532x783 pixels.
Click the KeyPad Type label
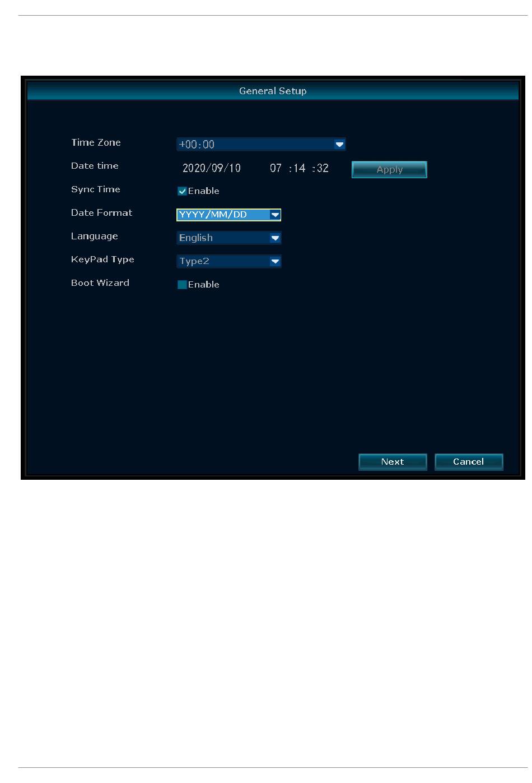pos(102,260)
